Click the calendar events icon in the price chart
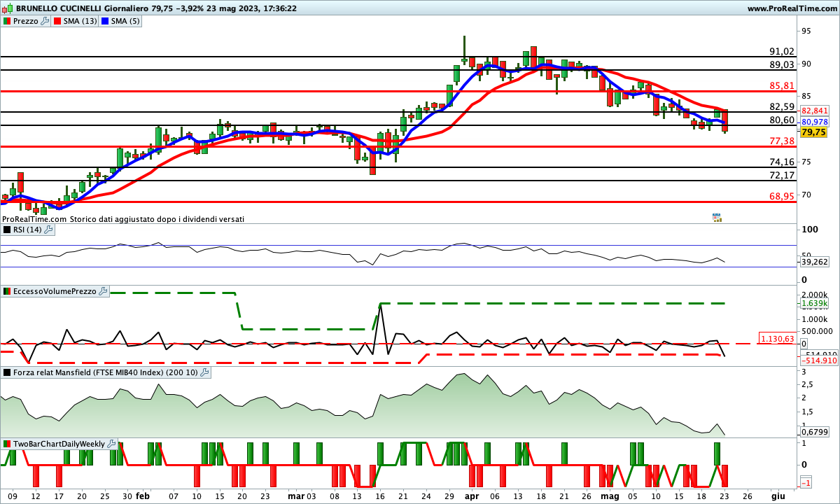Viewport: 840px width, 504px height. pos(717,218)
